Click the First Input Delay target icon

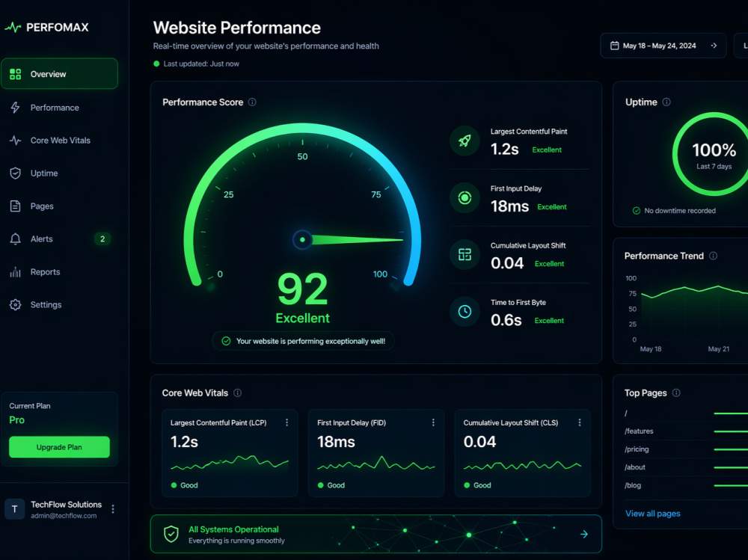point(465,197)
